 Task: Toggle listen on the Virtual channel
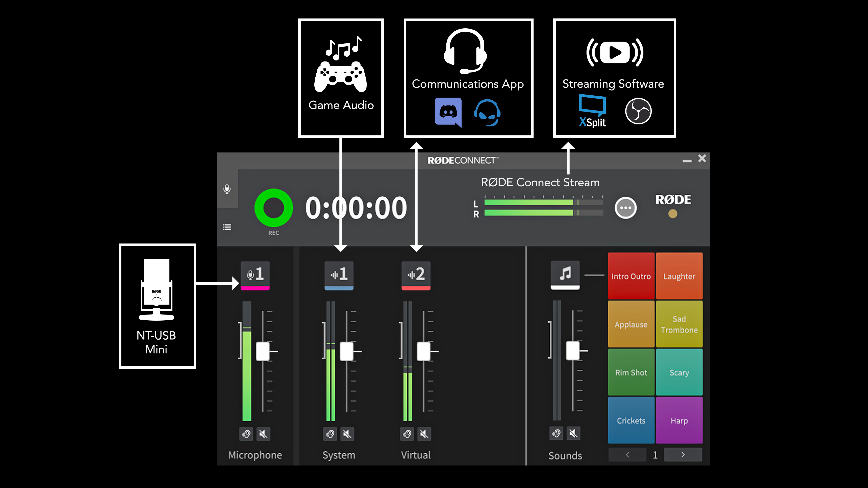(407, 434)
